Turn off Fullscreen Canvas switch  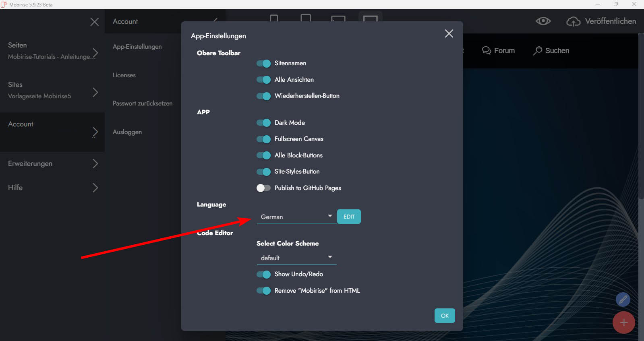point(263,139)
